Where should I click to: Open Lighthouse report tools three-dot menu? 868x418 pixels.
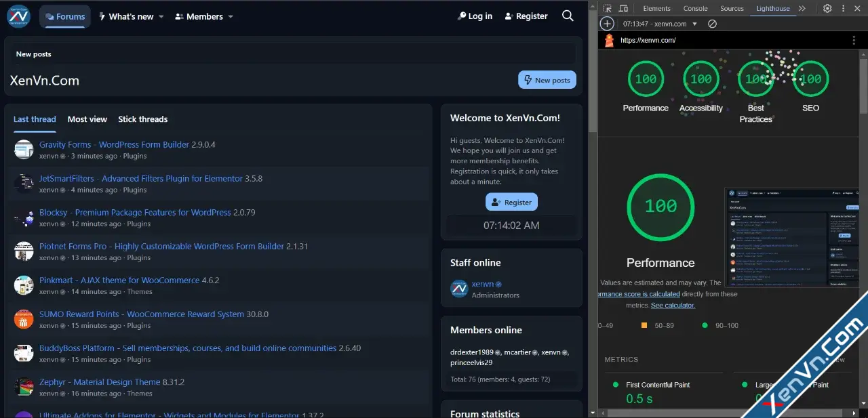coord(853,41)
